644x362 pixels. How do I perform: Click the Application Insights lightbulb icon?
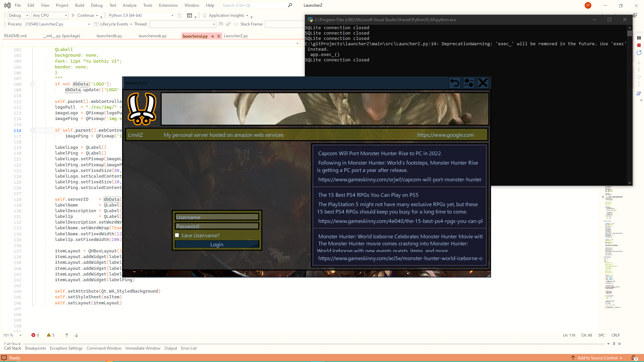pyautogui.click(x=205, y=15)
